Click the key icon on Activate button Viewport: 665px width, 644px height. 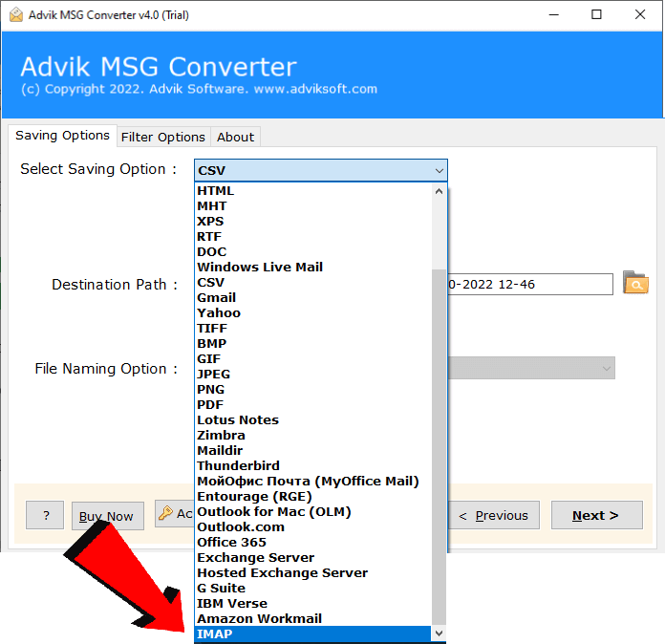(165, 513)
